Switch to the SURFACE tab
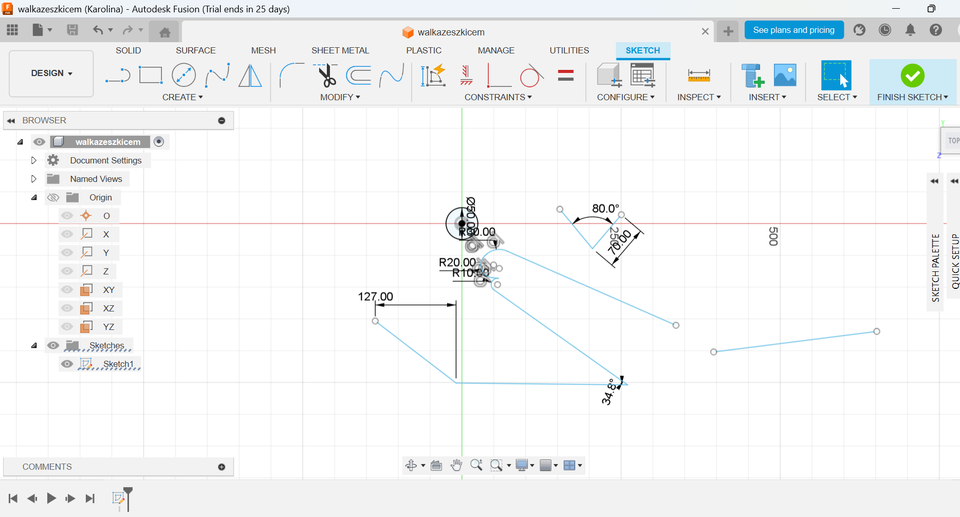The image size is (960, 517). [195, 50]
